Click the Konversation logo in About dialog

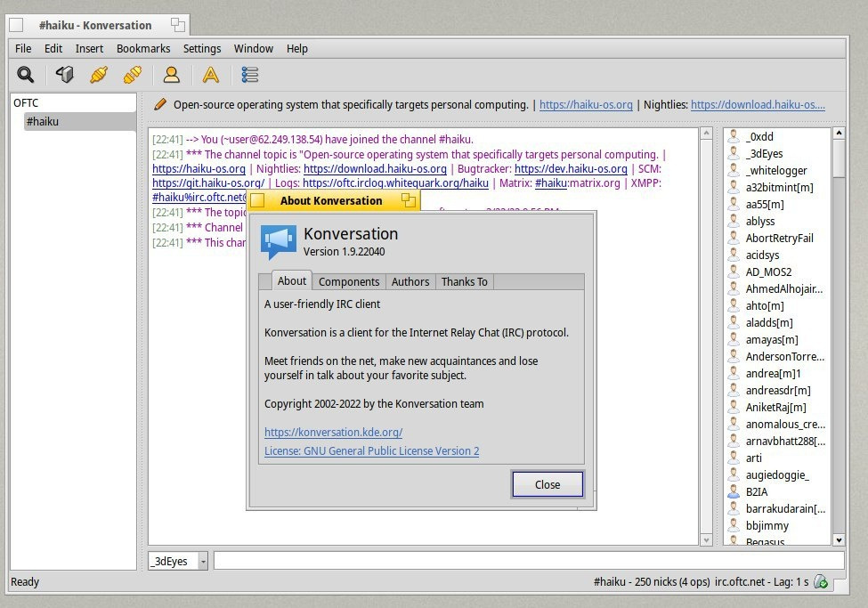pos(279,241)
